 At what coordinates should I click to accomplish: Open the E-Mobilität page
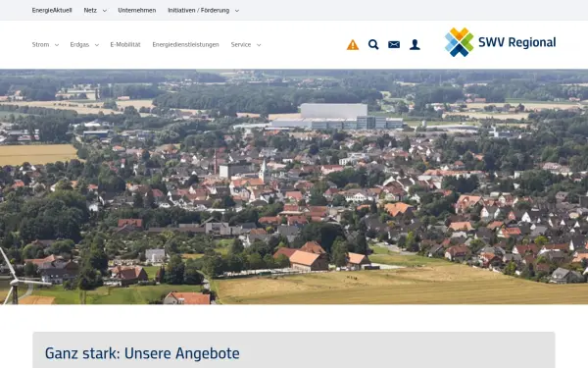[x=125, y=45]
